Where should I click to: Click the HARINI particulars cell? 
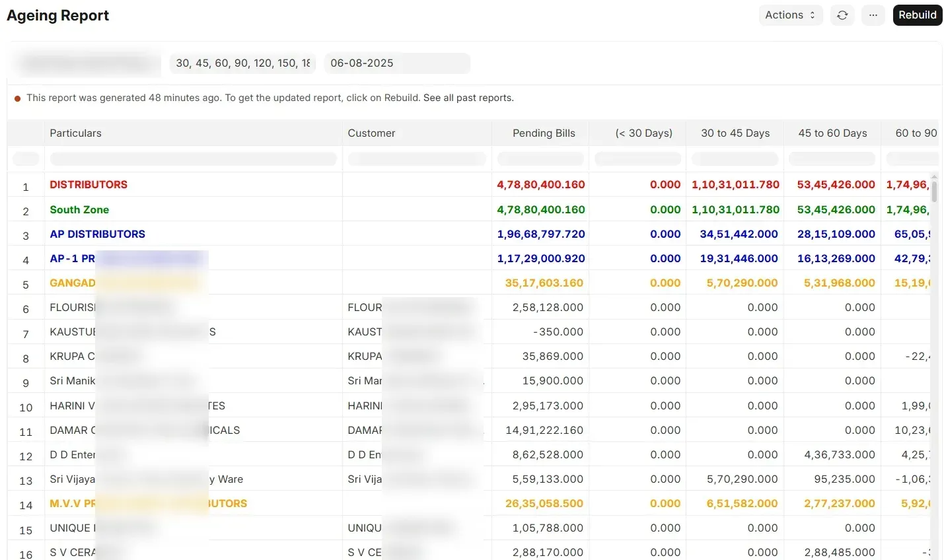(x=193, y=405)
